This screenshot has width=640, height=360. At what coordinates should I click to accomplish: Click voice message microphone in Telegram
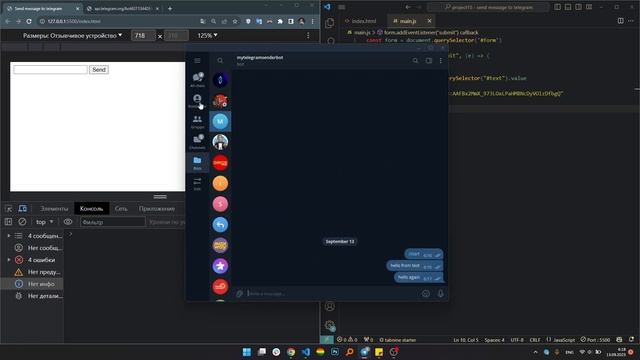click(x=440, y=293)
